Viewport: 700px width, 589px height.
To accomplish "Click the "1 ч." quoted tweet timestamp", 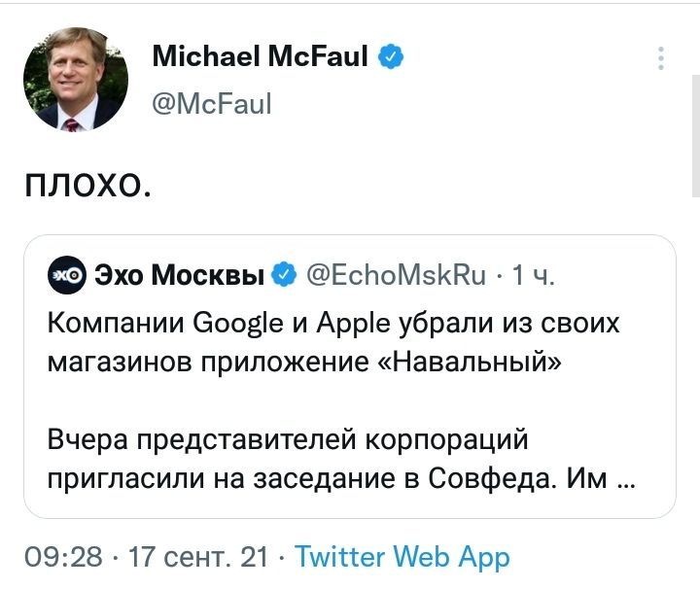I will click(x=533, y=276).
